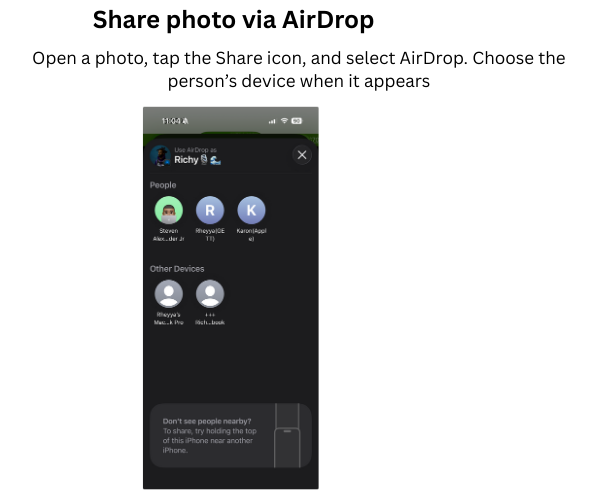Click the "Use AirDrop as" label

pos(195,150)
